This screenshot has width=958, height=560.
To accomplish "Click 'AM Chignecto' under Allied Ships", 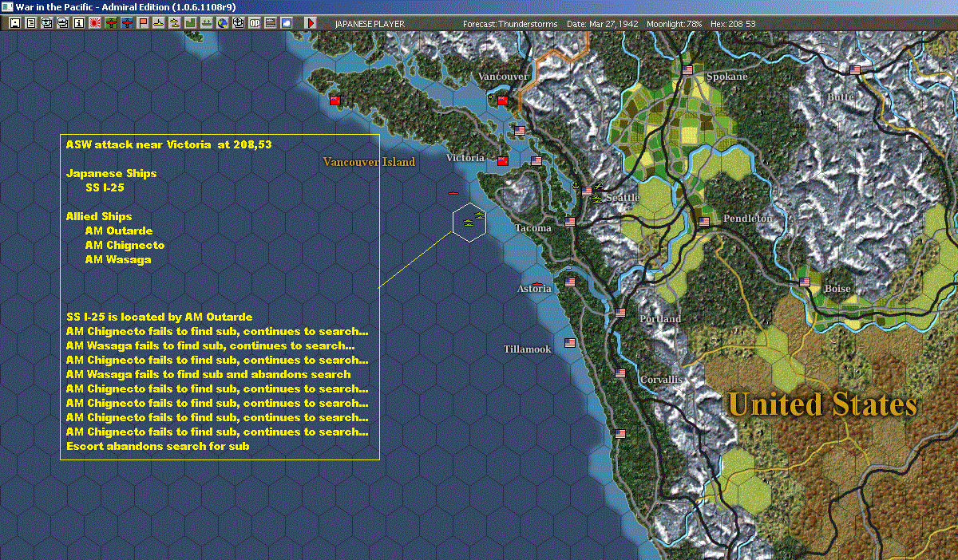I will 125,246.
